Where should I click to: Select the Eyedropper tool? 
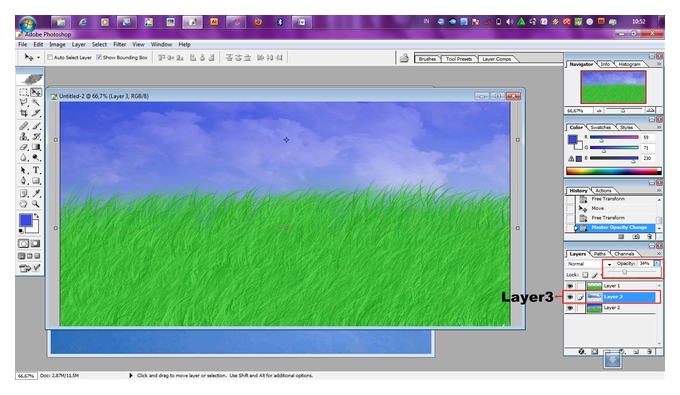36,193
